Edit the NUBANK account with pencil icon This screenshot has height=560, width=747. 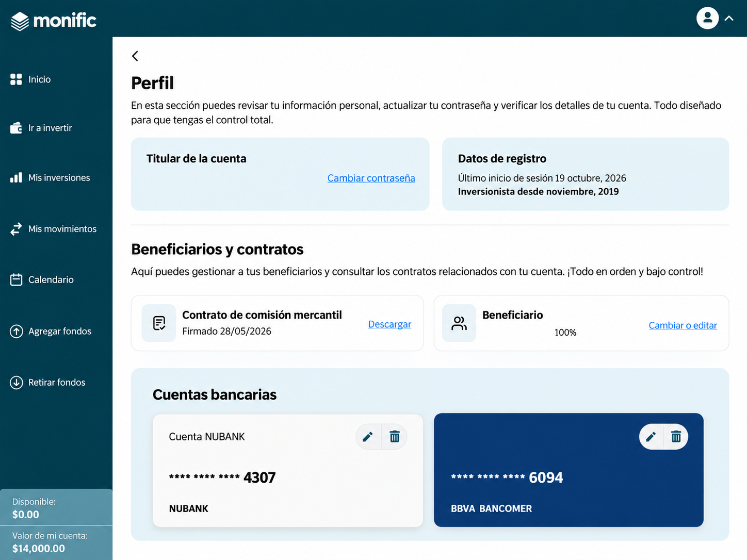tap(368, 437)
